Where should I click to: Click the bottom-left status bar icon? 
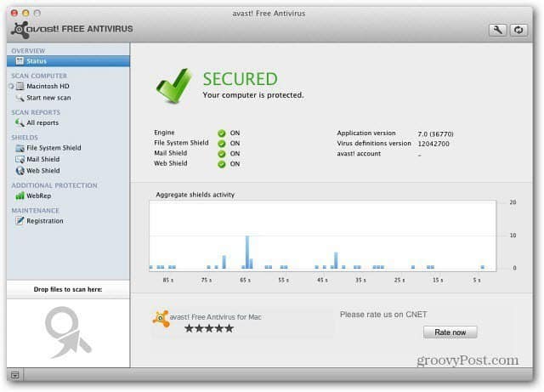click(x=15, y=375)
